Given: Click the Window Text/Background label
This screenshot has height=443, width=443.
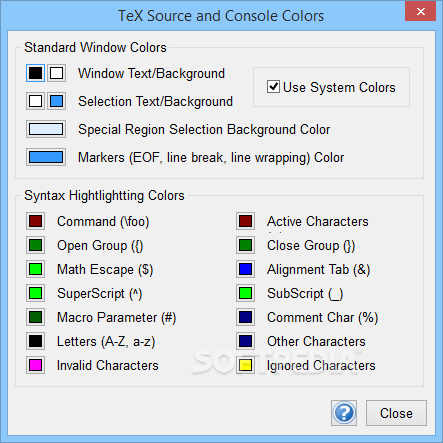Looking at the screenshot, I should pyautogui.click(x=151, y=74).
